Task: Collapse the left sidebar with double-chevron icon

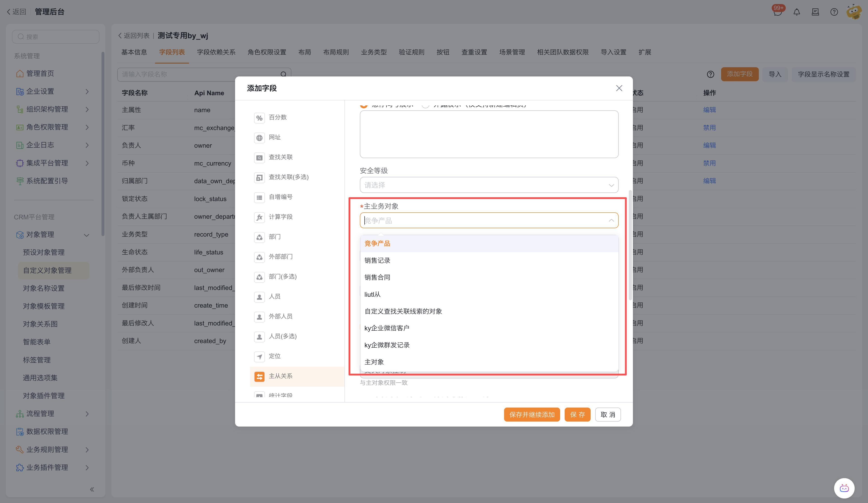Action: click(x=92, y=489)
